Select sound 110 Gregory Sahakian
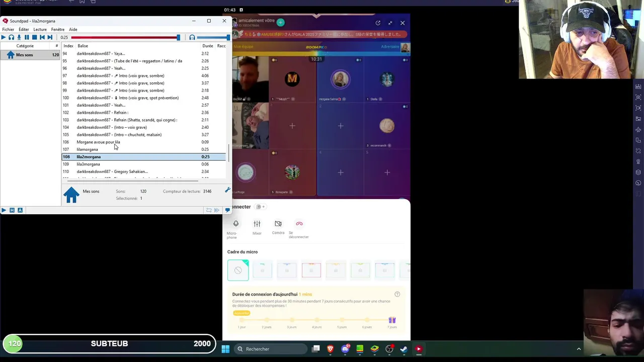The image size is (644, 362). click(x=143, y=171)
